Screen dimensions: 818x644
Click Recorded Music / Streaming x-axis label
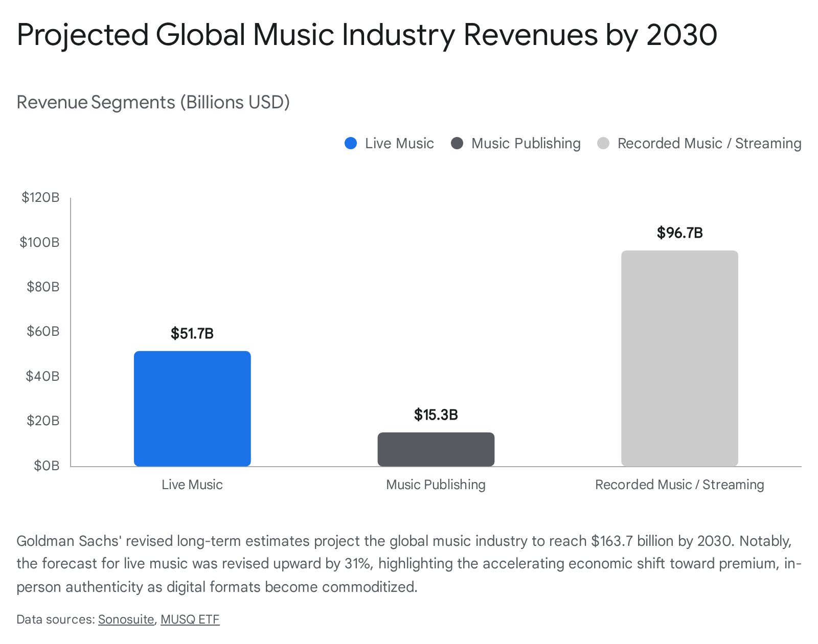click(679, 485)
